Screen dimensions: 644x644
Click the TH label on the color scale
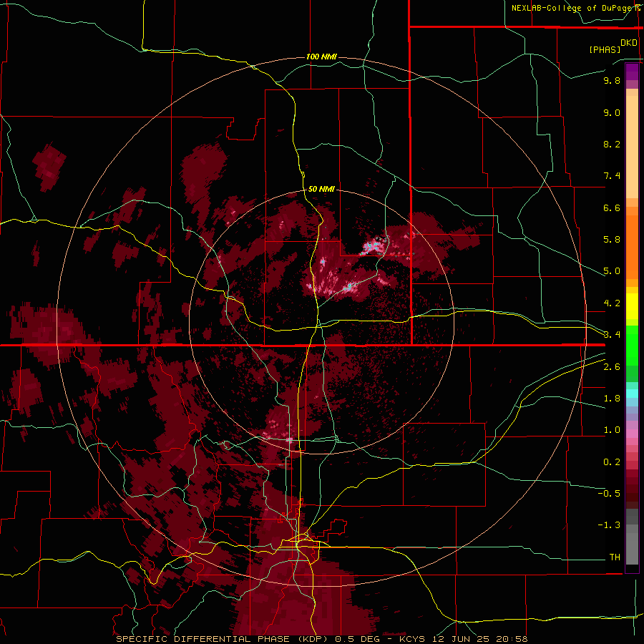pos(615,557)
